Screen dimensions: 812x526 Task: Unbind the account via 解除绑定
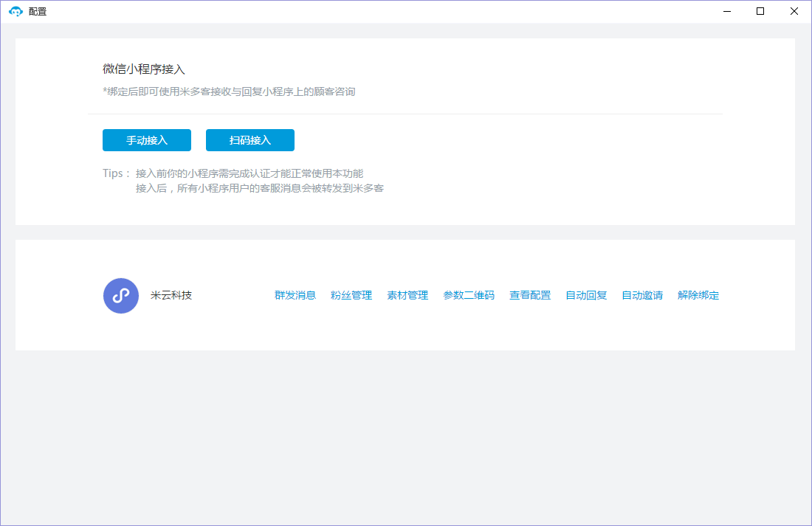(698, 295)
